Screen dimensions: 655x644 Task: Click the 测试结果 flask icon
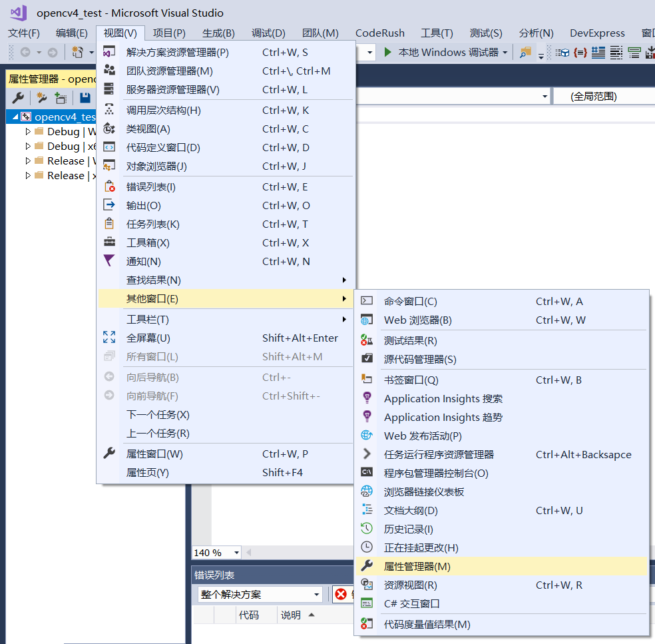367,340
